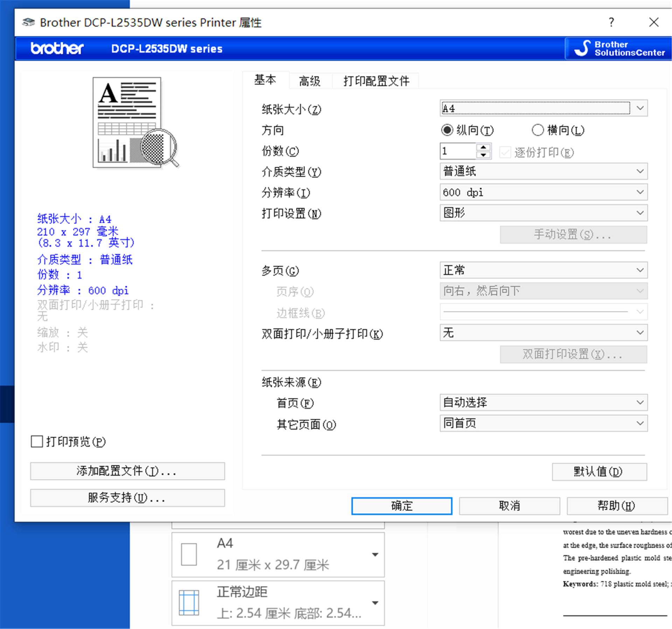Click the 默认值 default button

click(x=599, y=471)
